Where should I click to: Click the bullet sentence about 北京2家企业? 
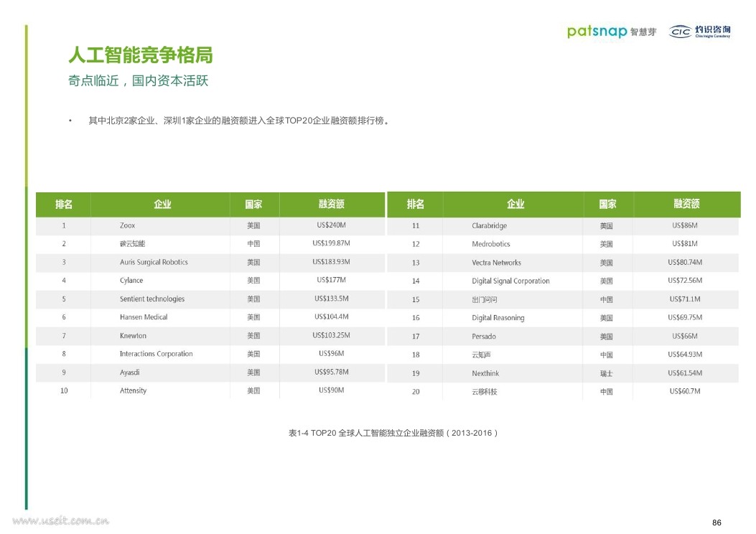[x=238, y=121]
